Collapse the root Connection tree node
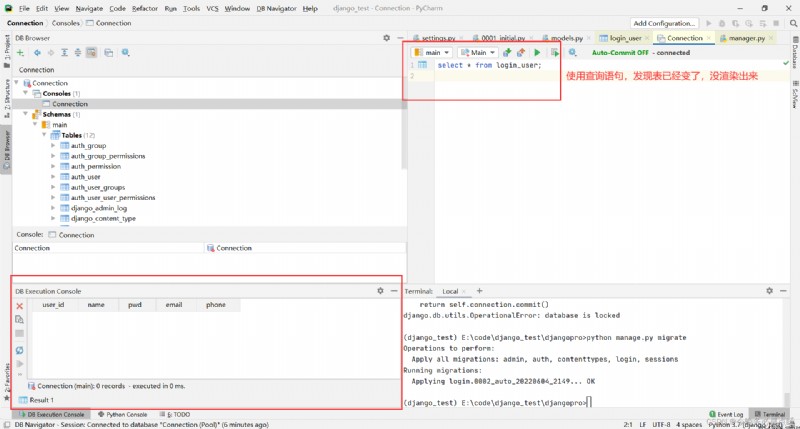 [x=17, y=83]
